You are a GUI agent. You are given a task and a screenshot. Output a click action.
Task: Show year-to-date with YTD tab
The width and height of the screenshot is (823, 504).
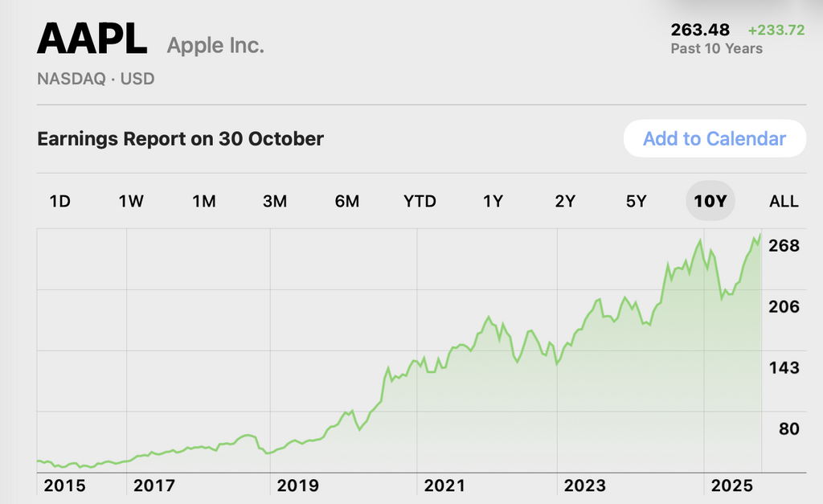click(x=420, y=201)
